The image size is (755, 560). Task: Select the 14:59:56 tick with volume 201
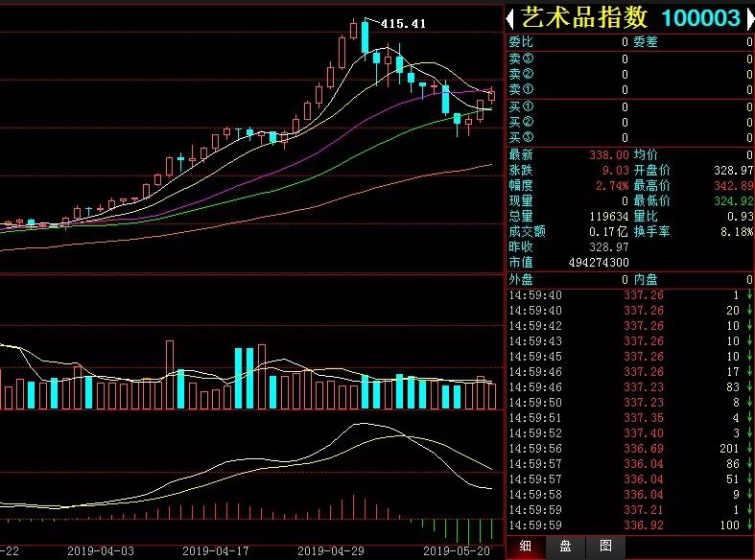(x=630, y=449)
